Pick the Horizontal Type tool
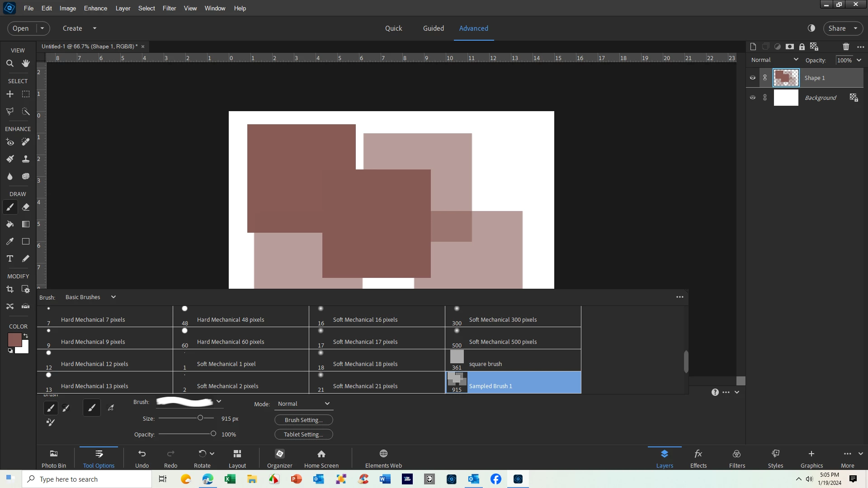The width and height of the screenshot is (868, 488). [9, 259]
